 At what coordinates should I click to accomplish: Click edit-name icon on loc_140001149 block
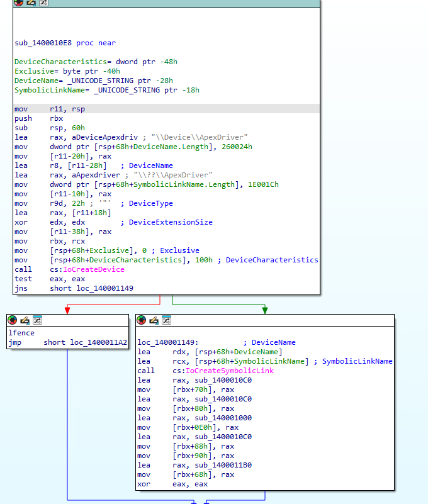pos(154,320)
